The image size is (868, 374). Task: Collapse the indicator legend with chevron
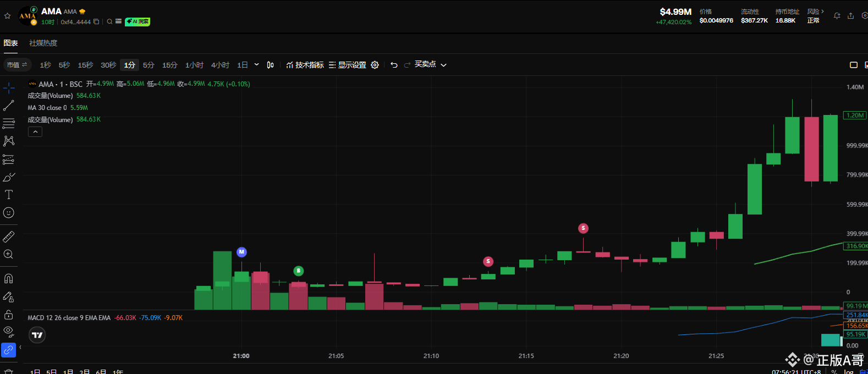tap(35, 132)
